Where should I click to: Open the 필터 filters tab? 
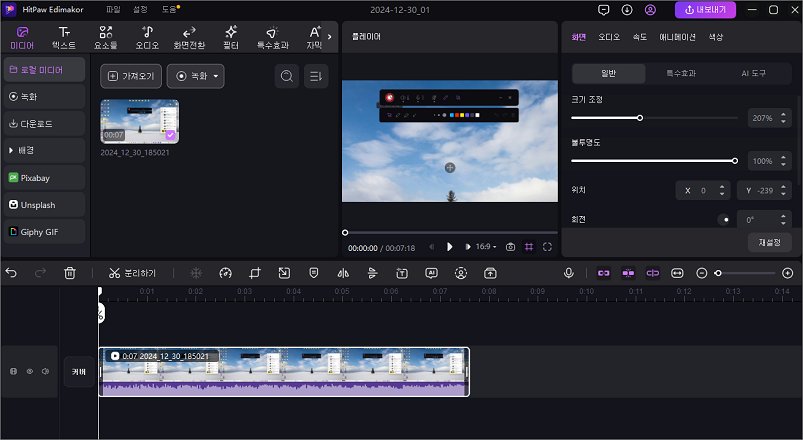231,38
